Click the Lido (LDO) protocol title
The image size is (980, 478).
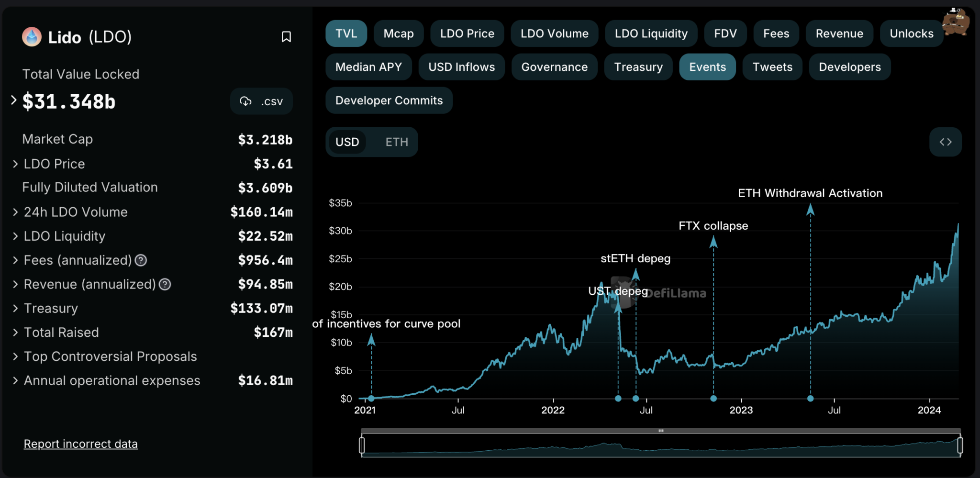(x=89, y=37)
